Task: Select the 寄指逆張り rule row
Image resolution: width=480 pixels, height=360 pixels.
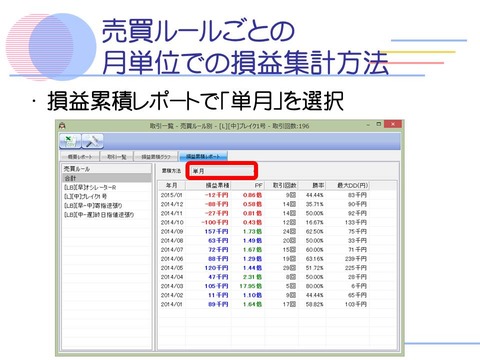Action: [106, 205]
